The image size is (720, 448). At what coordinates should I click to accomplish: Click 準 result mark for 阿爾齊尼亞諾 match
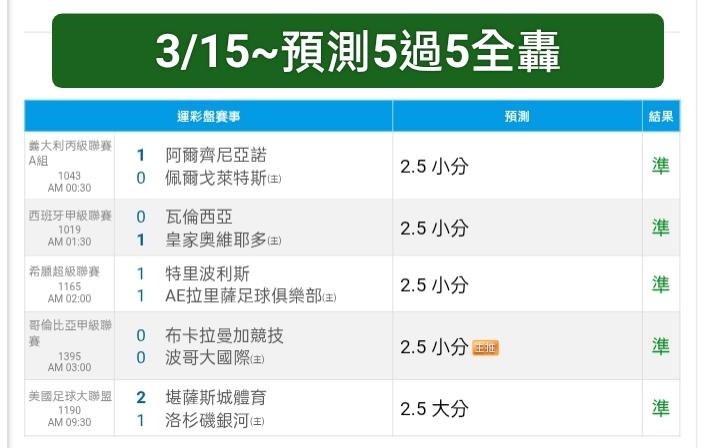click(661, 165)
